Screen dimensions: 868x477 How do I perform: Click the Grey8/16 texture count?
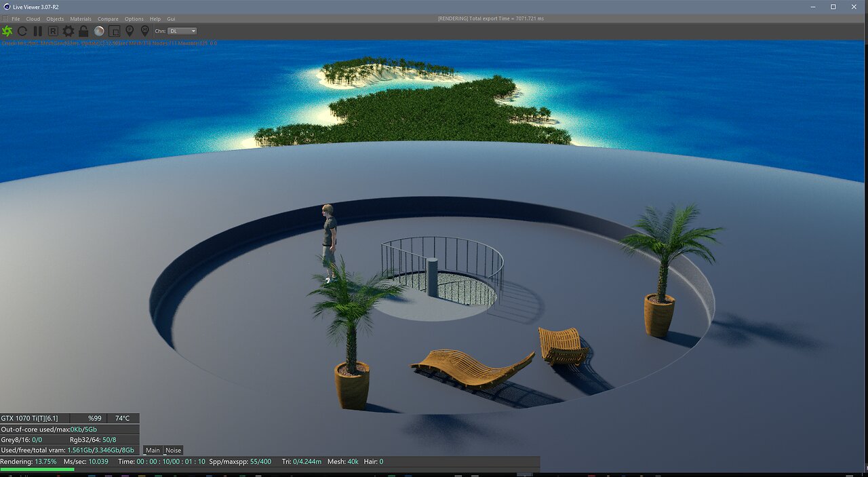pos(22,440)
